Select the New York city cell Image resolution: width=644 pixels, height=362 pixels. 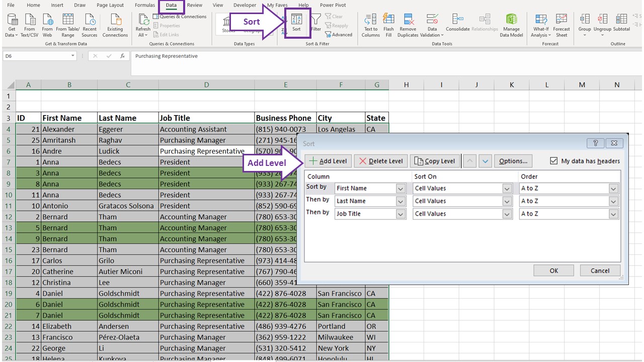(341, 348)
